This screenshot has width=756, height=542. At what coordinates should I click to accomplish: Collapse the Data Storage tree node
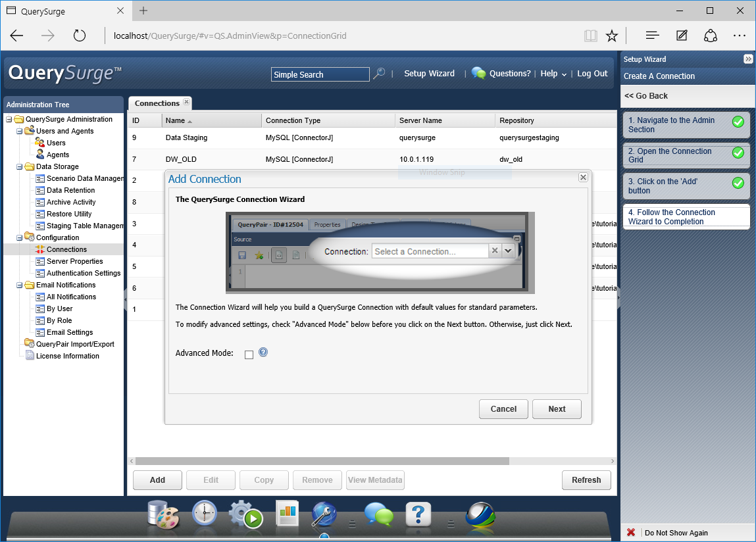(x=19, y=166)
